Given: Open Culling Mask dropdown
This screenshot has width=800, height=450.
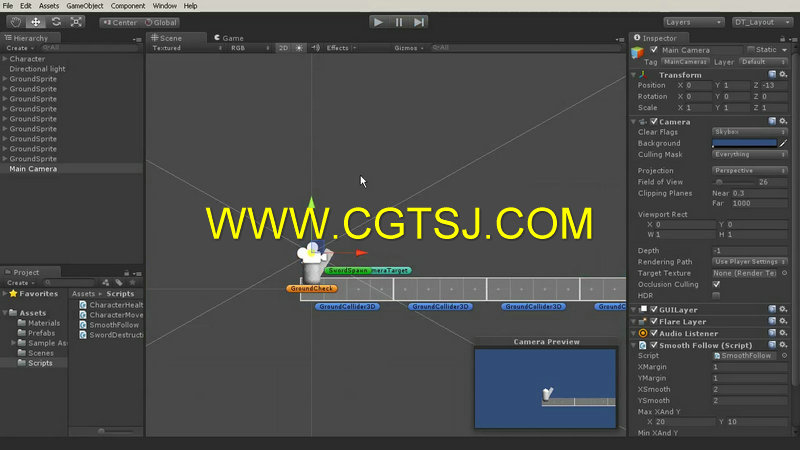Looking at the screenshot, I should (x=749, y=155).
